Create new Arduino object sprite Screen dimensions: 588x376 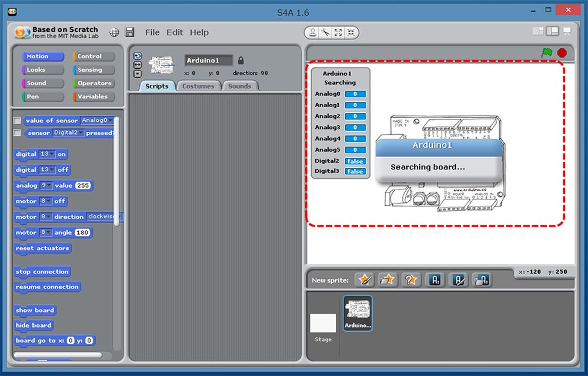[435, 280]
